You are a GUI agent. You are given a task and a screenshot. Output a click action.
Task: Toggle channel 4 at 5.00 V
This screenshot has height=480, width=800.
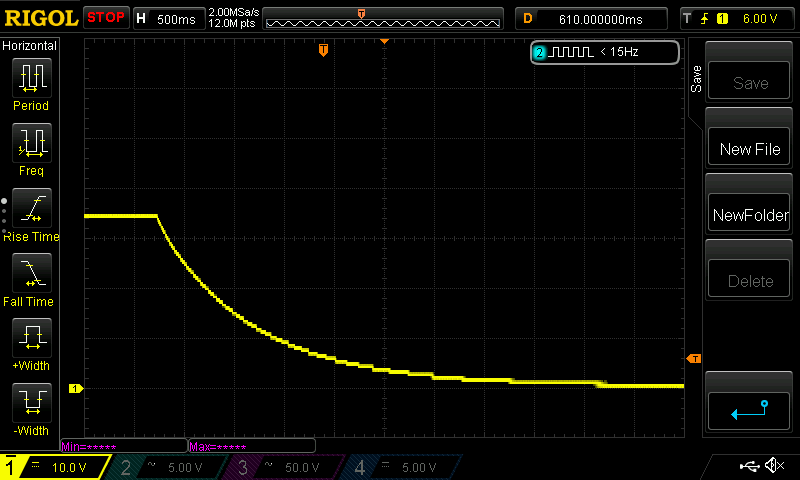pos(402,467)
